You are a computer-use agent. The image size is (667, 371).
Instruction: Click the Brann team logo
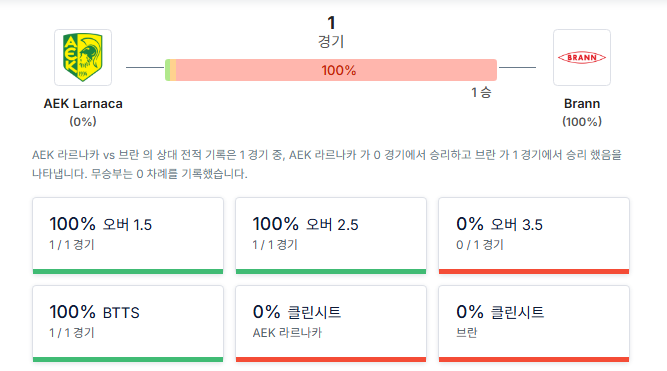[x=581, y=57]
